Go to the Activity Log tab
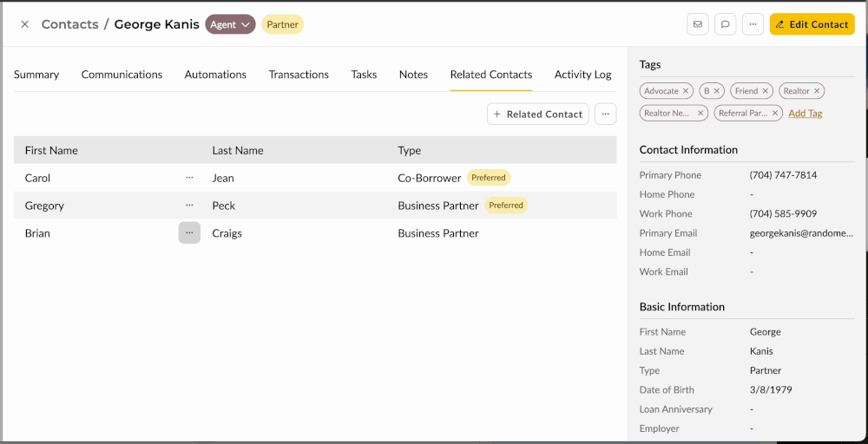Image resolution: width=868 pixels, height=444 pixels. coord(582,75)
